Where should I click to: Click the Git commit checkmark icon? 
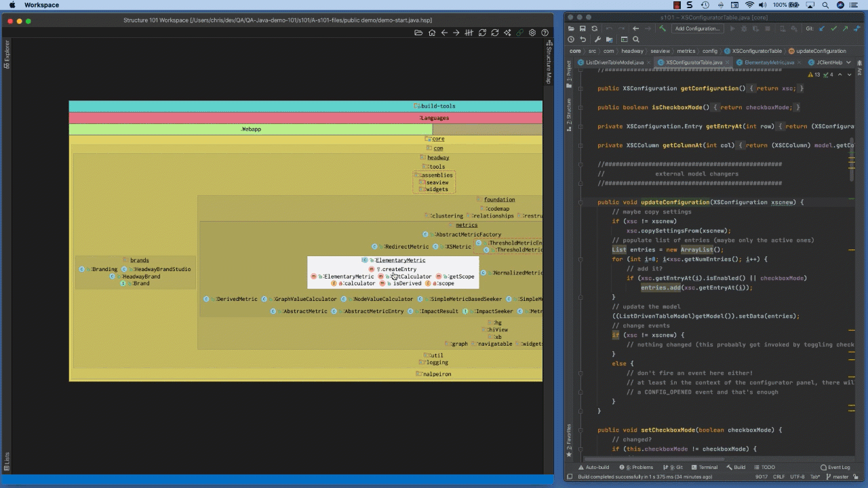834,28
